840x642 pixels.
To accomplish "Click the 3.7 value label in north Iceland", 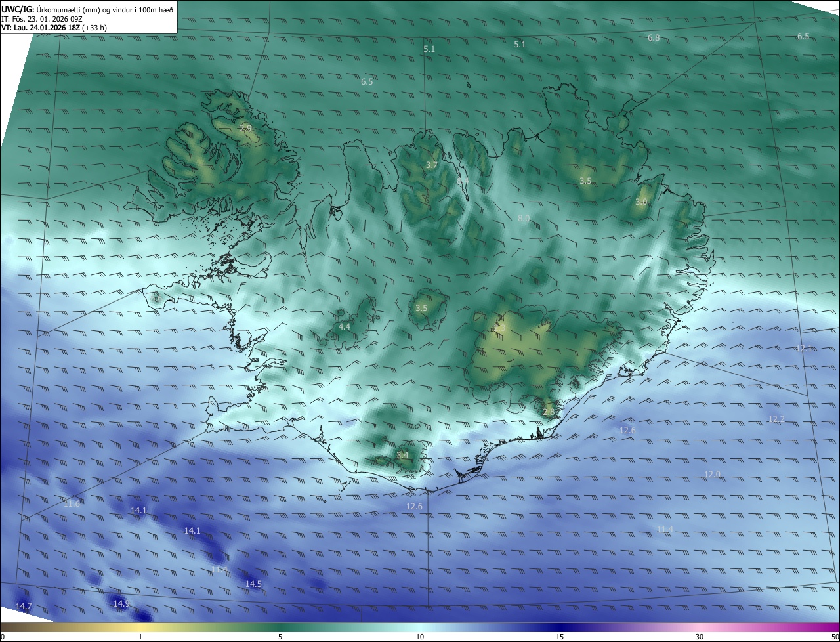I will (431, 165).
